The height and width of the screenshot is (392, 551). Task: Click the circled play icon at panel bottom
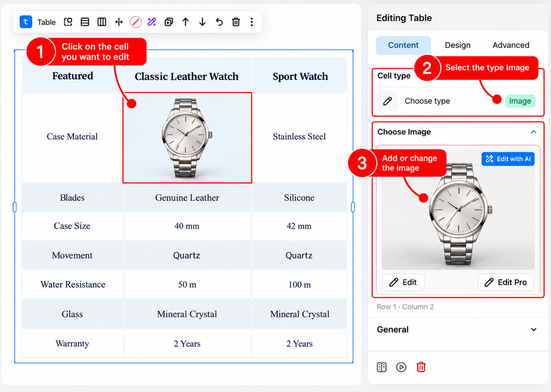pyautogui.click(x=401, y=367)
